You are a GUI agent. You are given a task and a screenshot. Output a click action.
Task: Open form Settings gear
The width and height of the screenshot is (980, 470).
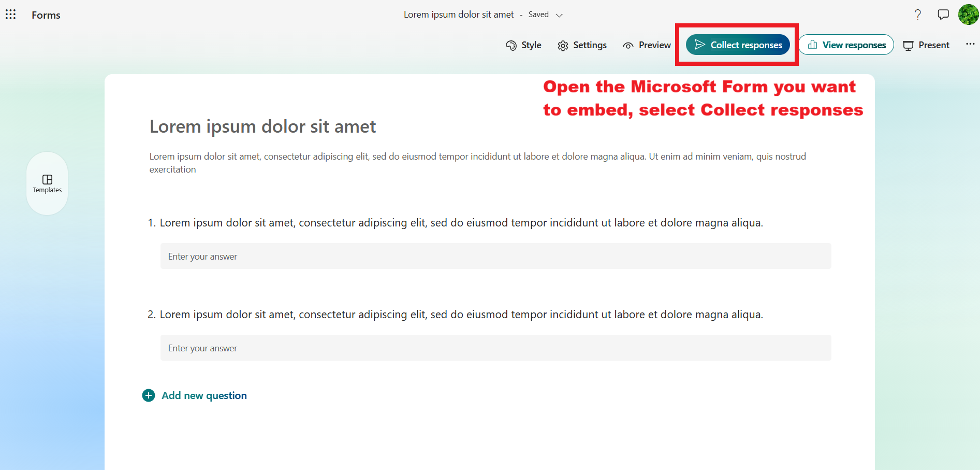582,45
